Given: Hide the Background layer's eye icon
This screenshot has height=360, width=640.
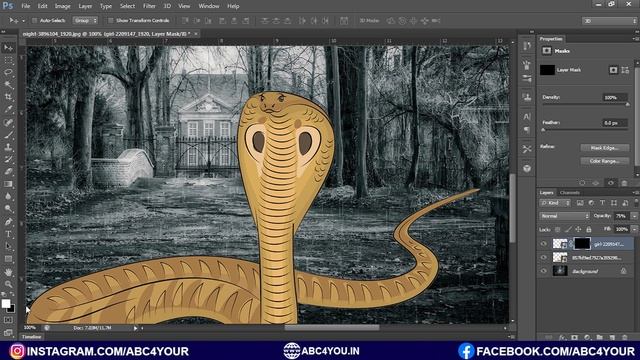Looking at the screenshot, I should coord(543,271).
